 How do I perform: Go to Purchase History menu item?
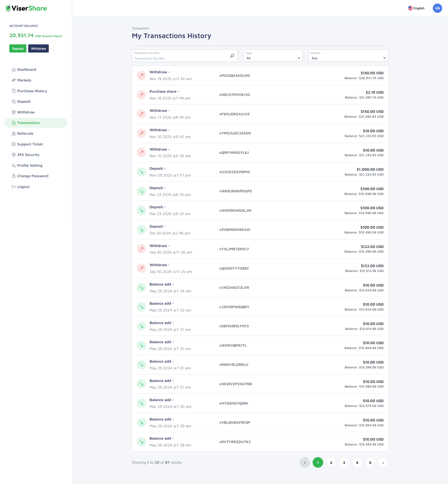tap(32, 91)
